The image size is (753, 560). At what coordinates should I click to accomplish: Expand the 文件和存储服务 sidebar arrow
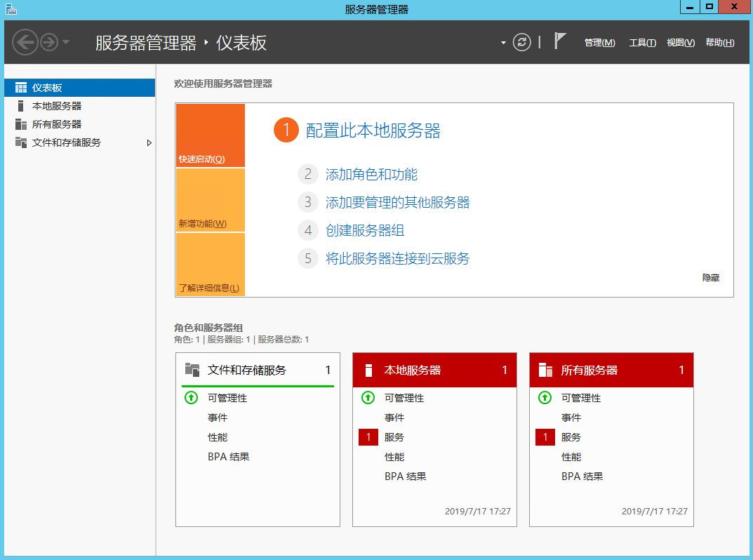pos(149,142)
